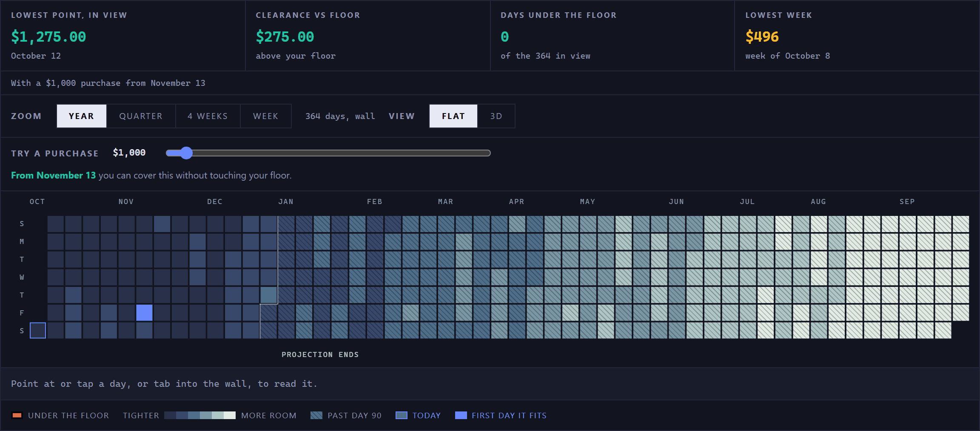Switch the wall to 3D view
The height and width of the screenshot is (431, 980).
click(496, 116)
